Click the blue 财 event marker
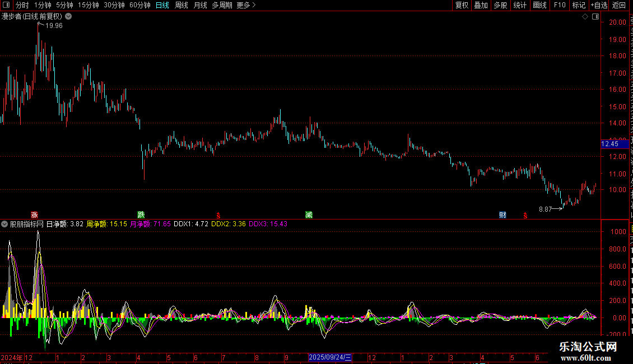 [502, 214]
